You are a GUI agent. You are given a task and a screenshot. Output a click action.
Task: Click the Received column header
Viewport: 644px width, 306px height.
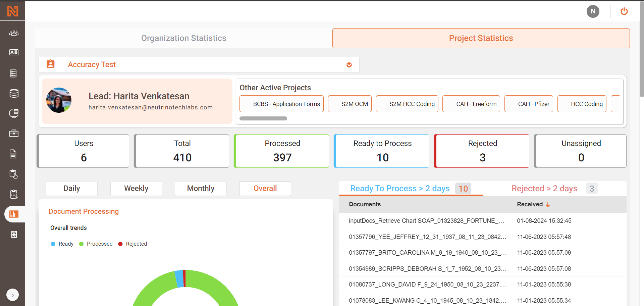(530, 204)
